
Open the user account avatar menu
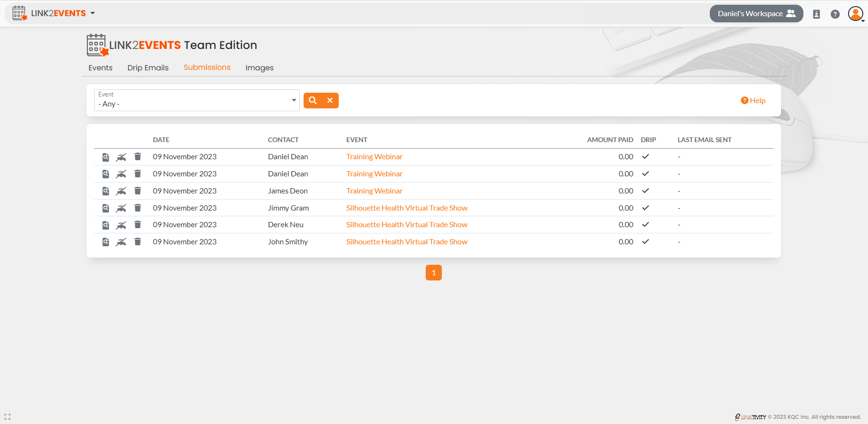coord(856,14)
